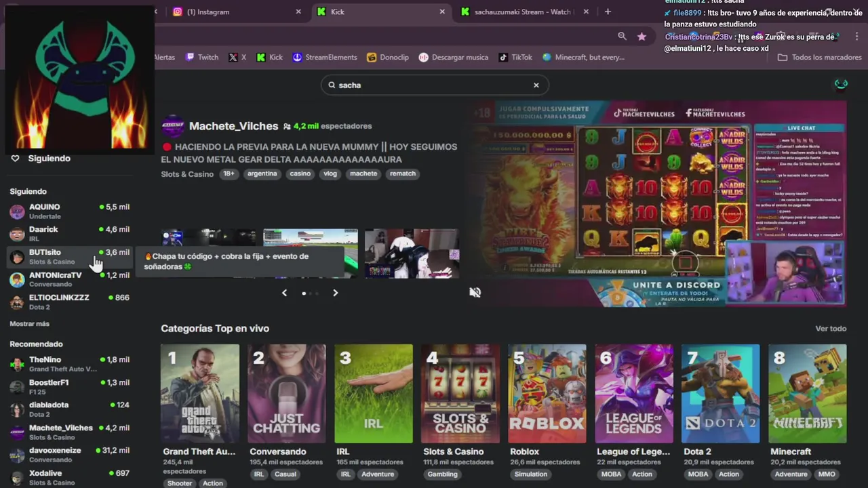The width and height of the screenshot is (868, 488).
Task: Open Dota 2 category card
Action: coord(721,394)
